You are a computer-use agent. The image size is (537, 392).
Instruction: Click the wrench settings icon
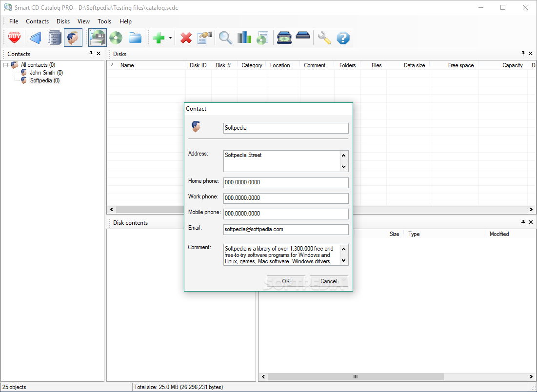pos(324,38)
